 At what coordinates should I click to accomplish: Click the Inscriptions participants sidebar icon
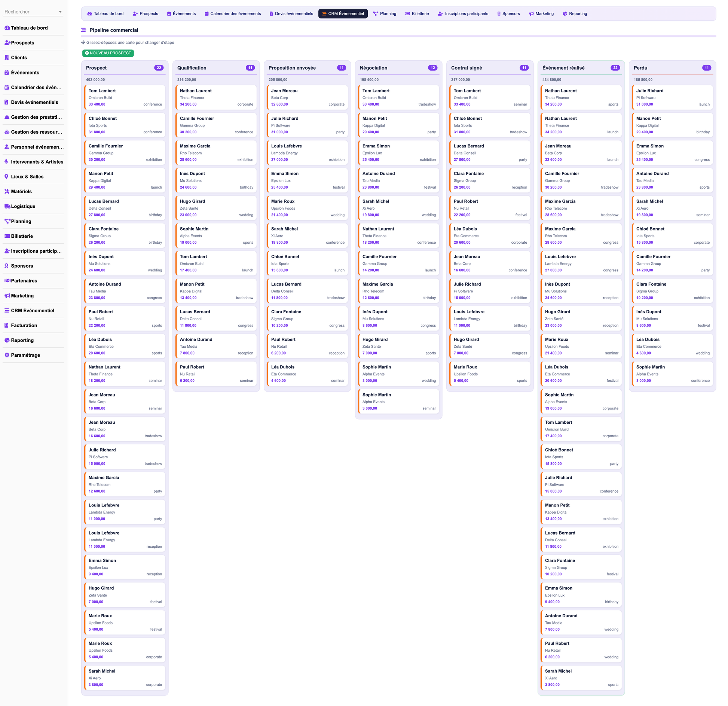[x=7, y=251]
